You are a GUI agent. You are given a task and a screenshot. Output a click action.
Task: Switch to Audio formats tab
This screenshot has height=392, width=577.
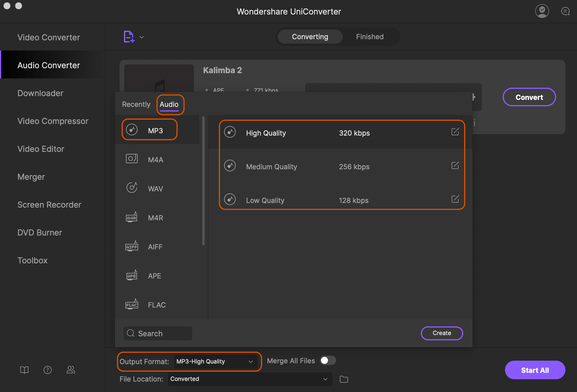169,104
